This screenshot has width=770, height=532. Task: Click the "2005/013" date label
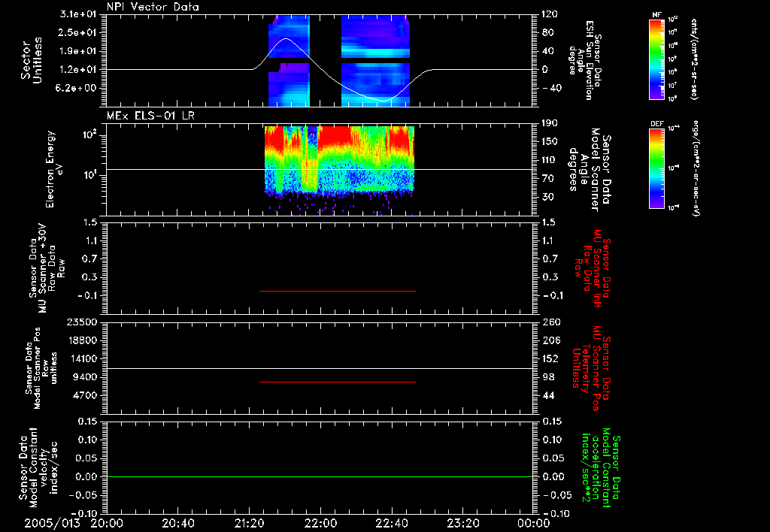coord(52,523)
